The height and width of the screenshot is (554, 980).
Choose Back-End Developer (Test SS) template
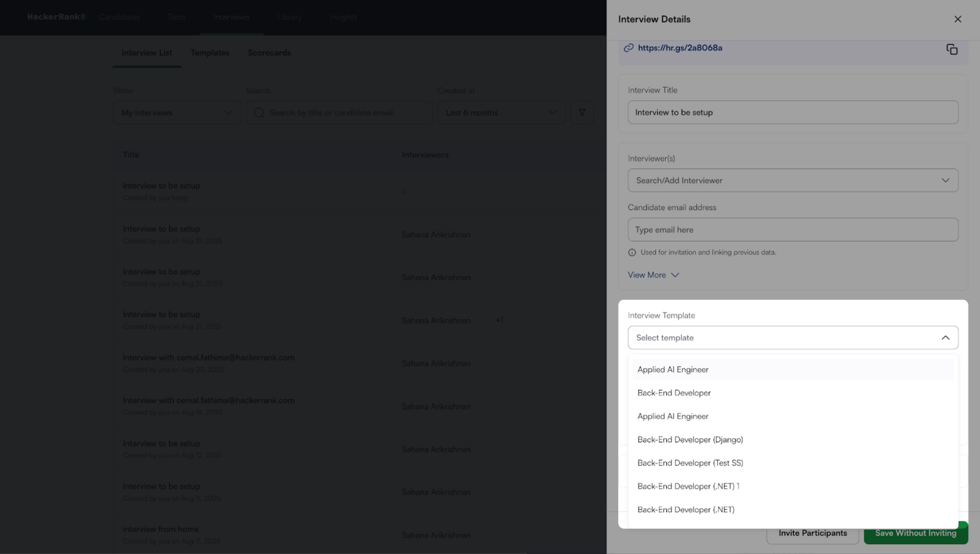(x=793, y=463)
